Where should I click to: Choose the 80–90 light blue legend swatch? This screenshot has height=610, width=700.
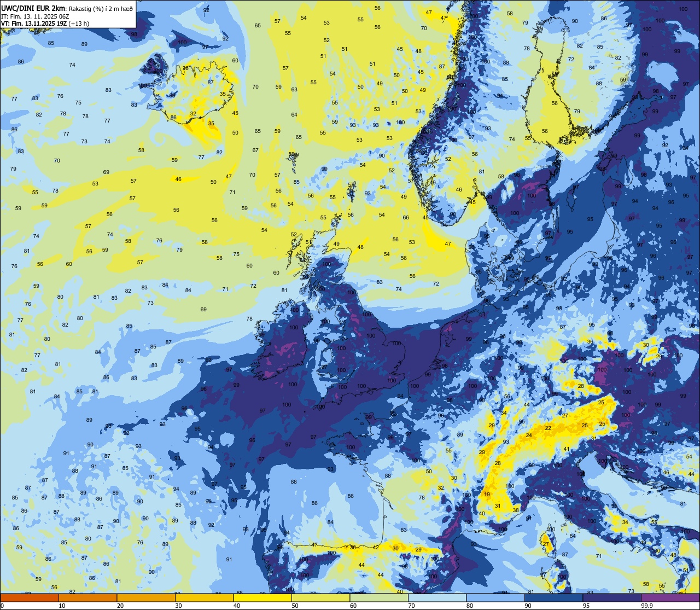pos(495,597)
